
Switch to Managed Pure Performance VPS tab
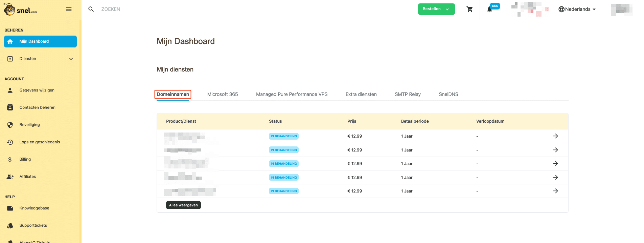pos(292,94)
